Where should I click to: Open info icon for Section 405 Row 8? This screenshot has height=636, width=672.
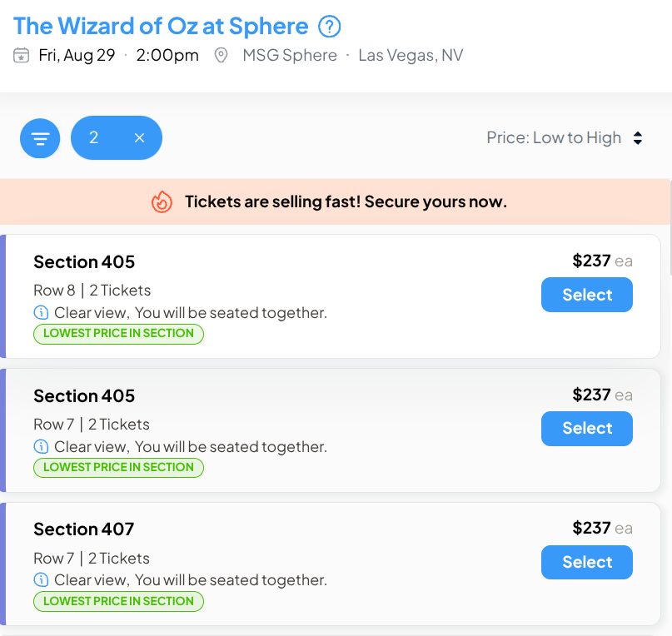(x=41, y=312)
